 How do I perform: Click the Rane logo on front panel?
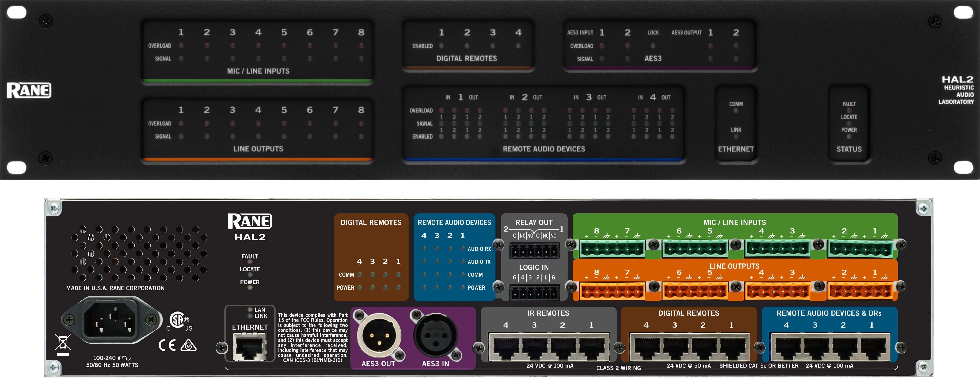pyautogui.click(x=29, y=90)
